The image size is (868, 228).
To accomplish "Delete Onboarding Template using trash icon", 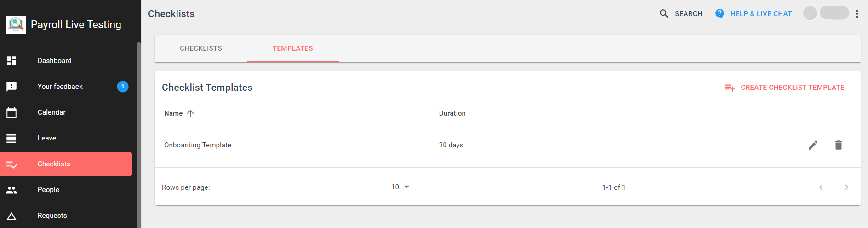I will (x=839, y=145).
